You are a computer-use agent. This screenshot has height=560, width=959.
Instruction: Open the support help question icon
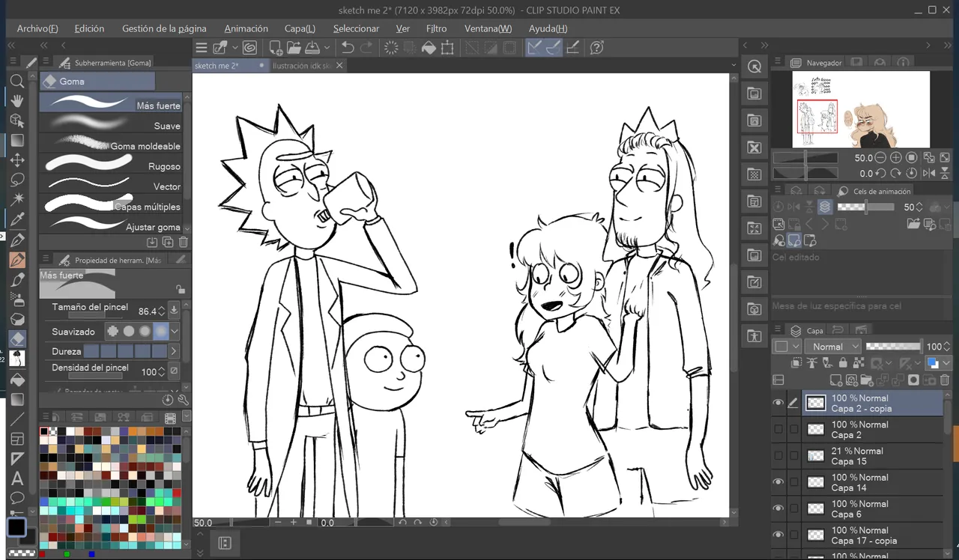click(x=597, y=47)
